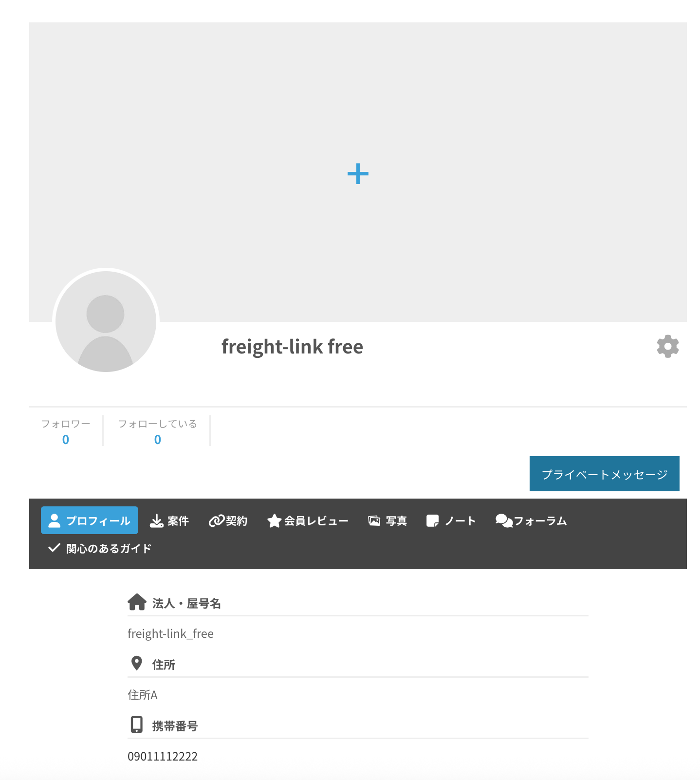Click the default profile avatar picture

[106, 321]
